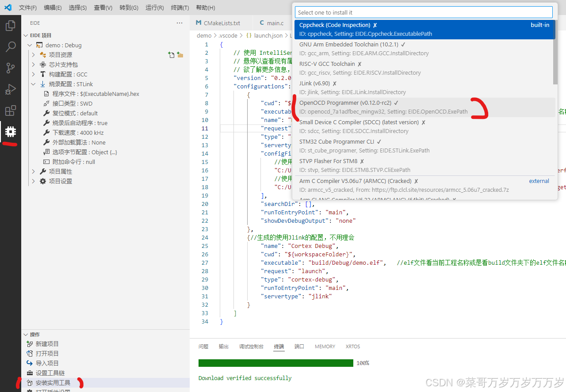Select STVP Flasher For STM8 entry

pyautogui.click(x=424, y=166)
